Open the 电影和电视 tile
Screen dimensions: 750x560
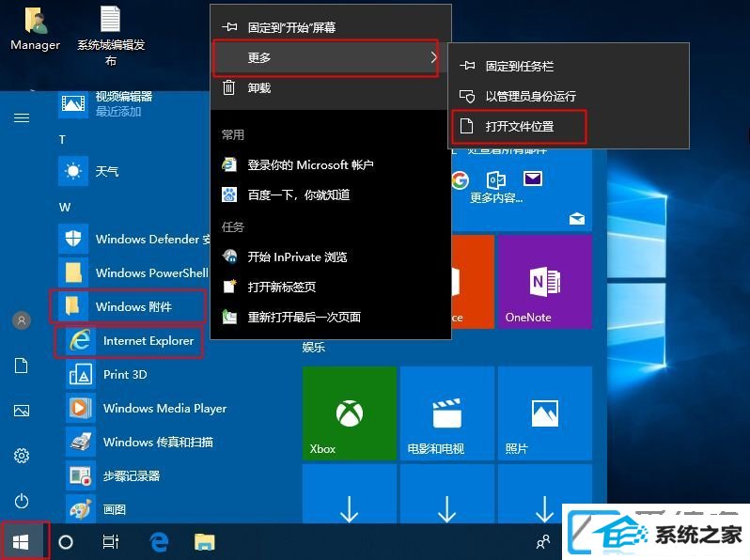(446, 413)
